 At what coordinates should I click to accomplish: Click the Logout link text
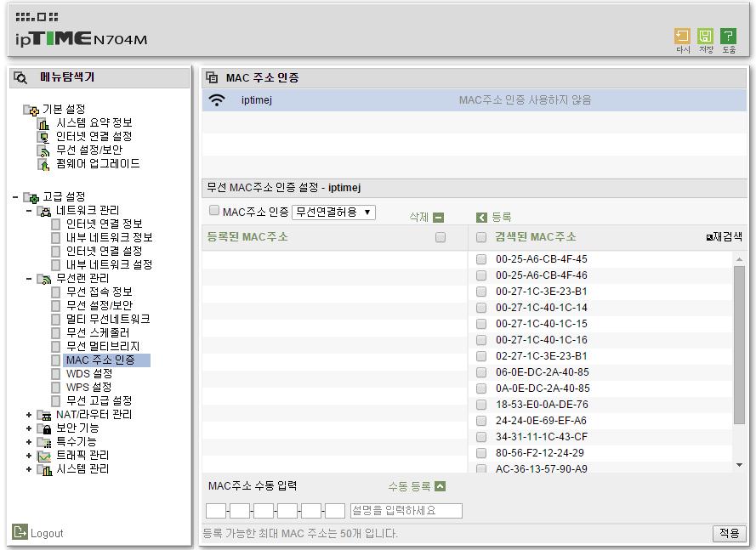tap(47, 533)
